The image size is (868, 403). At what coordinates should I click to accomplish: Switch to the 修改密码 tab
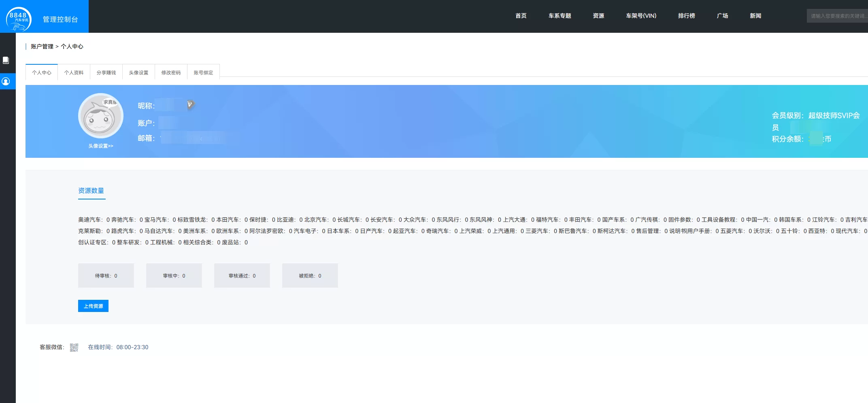[171, 72]
